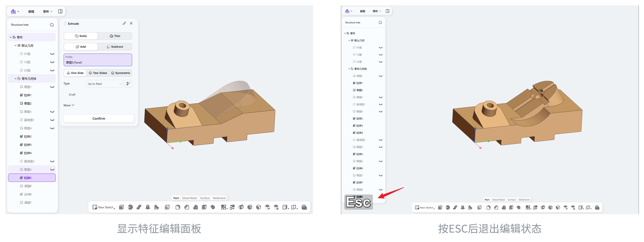Enable the Draft checkbox

pyautogui.click(x=65, y=95)
